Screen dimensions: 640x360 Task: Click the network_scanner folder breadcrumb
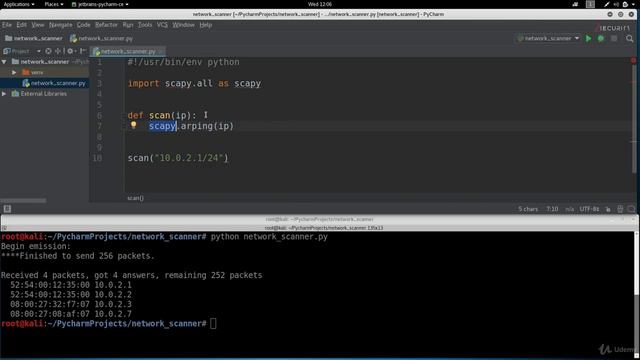click(34, 38)
